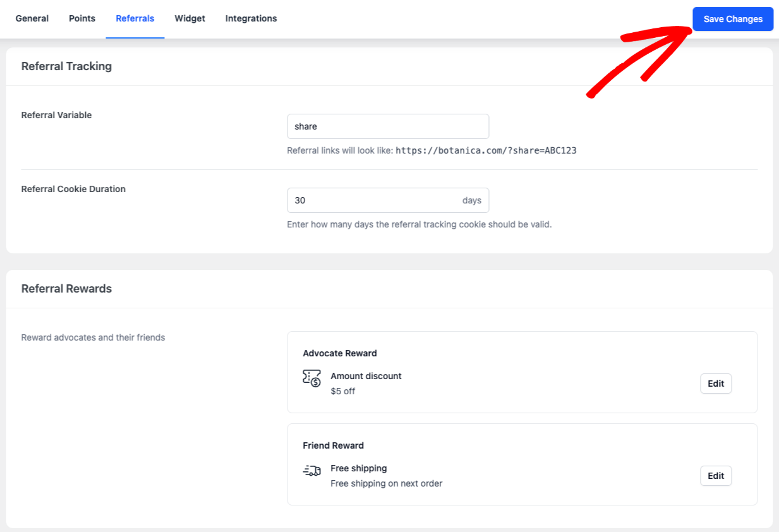Screen dimensions: 779x532
Task: Click the Referral Rewards section header
Action: pos(66,288)
